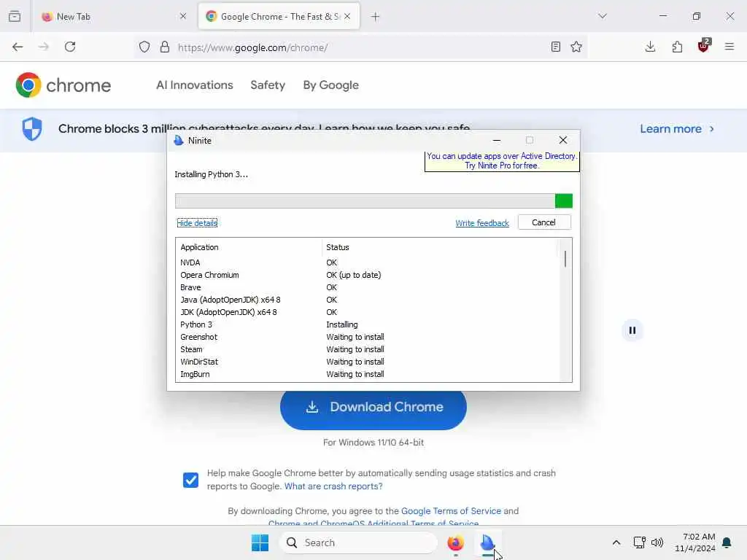The image size is (747, 560).
Task: View site security padlock info
Action: click(165, 47)
